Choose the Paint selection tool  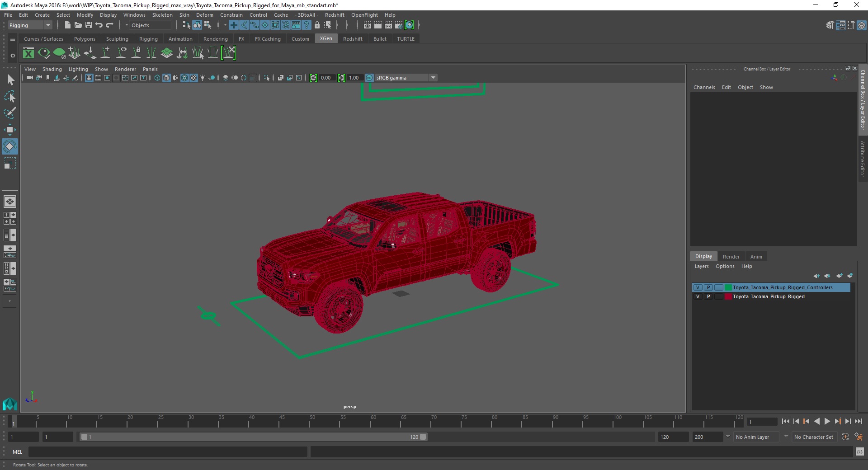click(10, 113)
